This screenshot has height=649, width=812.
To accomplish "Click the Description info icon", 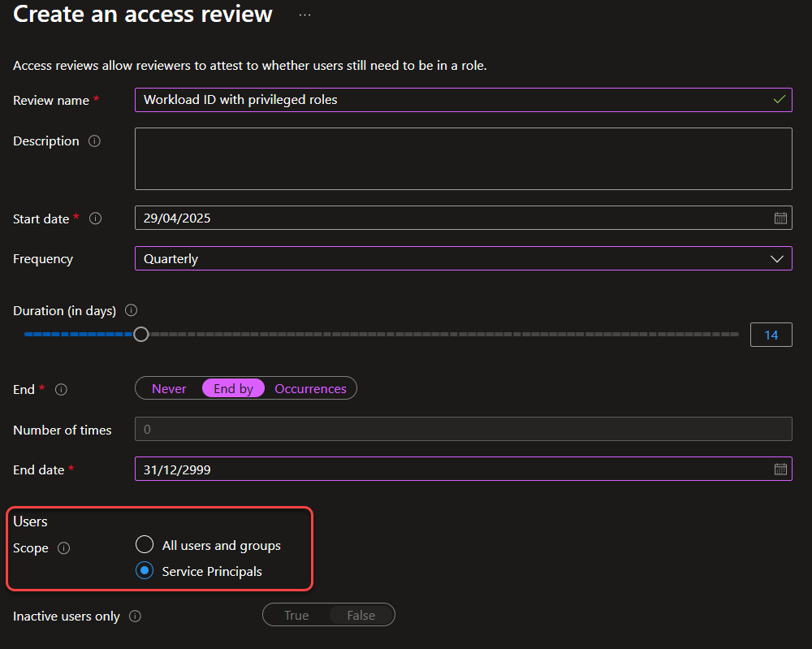I will (x=94, y=141).
